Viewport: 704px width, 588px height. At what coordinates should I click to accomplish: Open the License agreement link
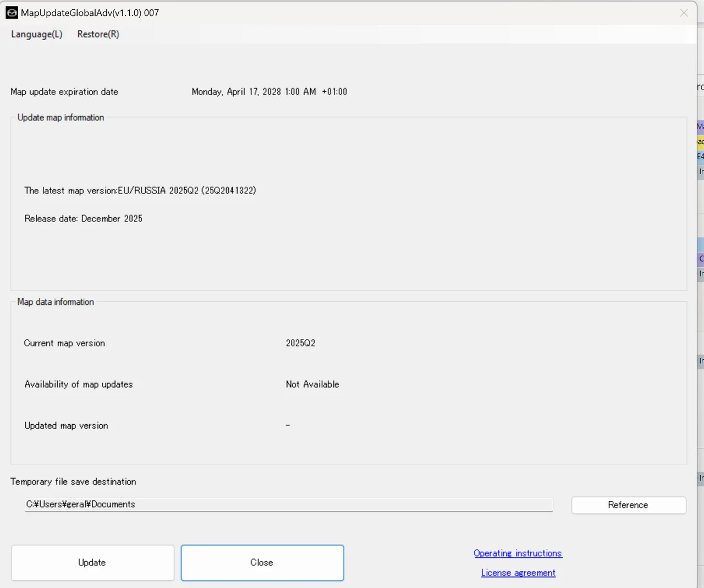point(518,573)
